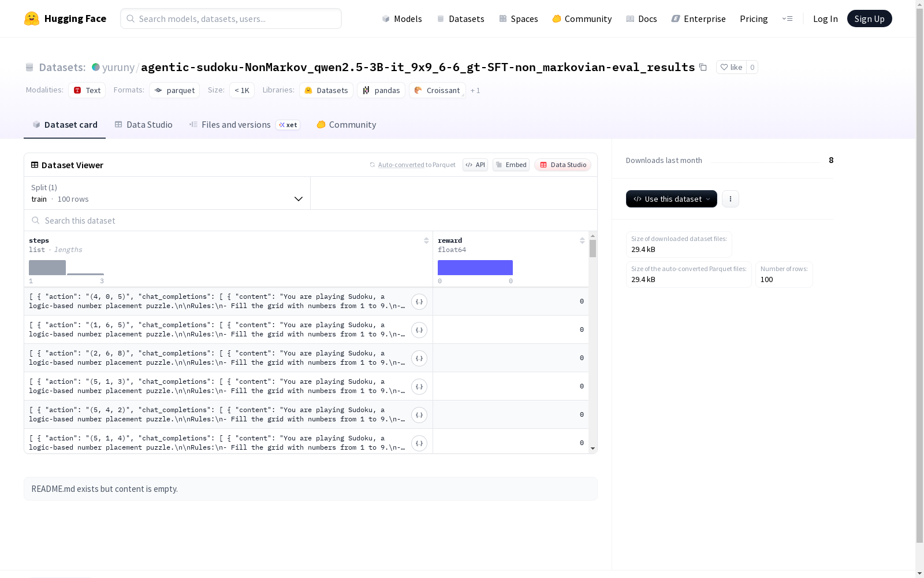Open Docs in top navigation
Viewport: 924px width, 578px height.
(642, 18)
